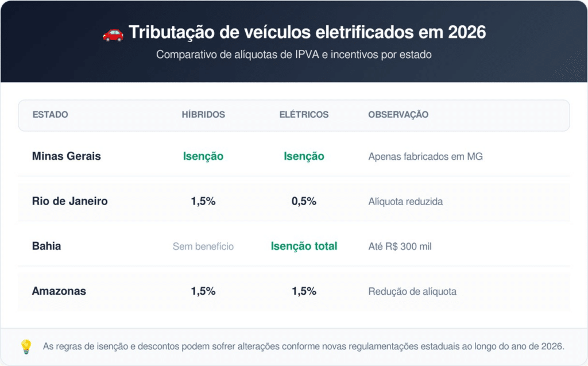The height and width of the screenshot is (366, 588).
Task: Click Minas Gerais hybrid Isenção value
Action: (203, 156)
